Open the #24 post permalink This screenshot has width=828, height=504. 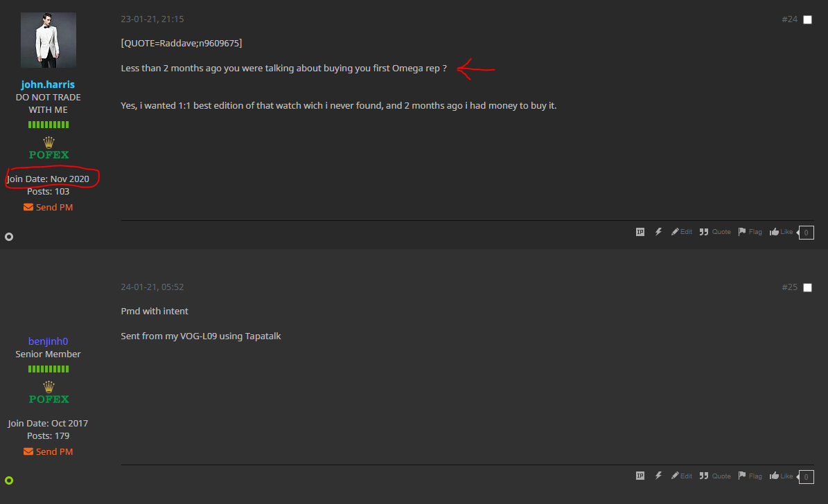789,19
